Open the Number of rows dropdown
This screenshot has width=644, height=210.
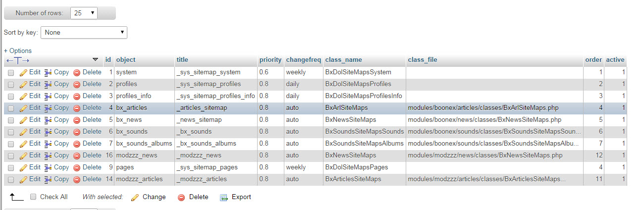pos(84,13)
